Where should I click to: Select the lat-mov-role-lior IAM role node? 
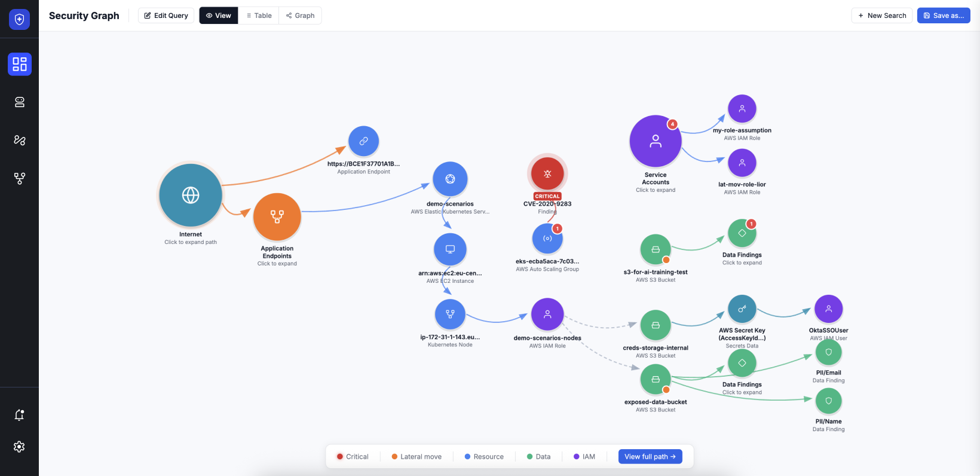pyautogui.click(x=742, y=163)
